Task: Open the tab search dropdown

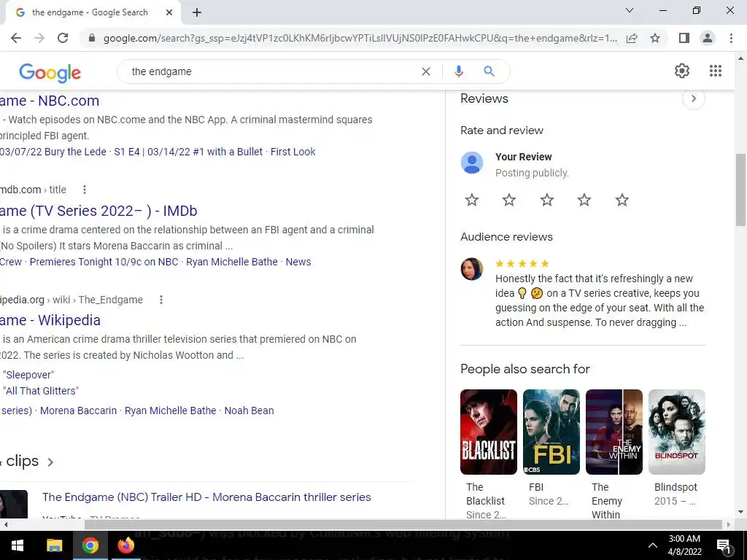Action: 630,10
